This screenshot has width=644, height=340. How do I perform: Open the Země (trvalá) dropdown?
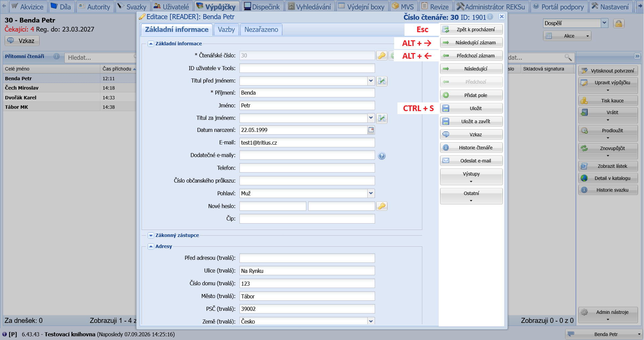pyautogui.click(x=371, y=321)
